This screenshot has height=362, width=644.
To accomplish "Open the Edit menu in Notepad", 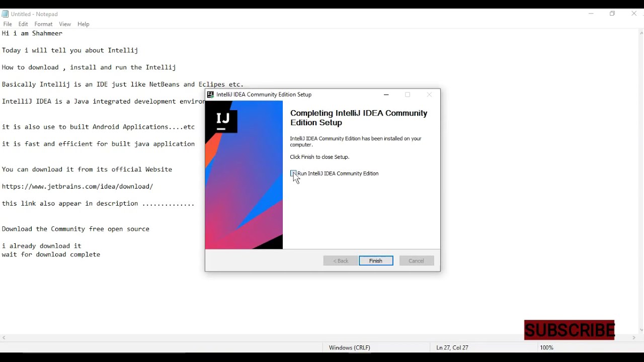I will coord(23,24).
